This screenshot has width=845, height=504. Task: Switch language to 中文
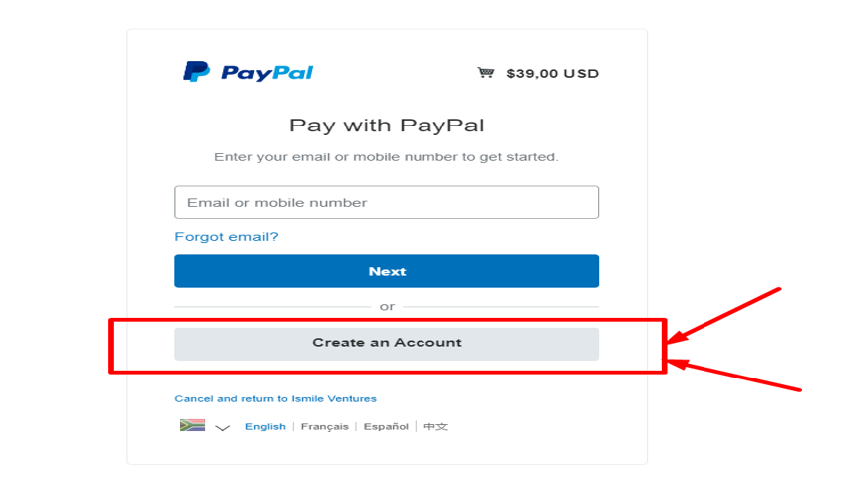pyautogui.click(x=435, y=427)
